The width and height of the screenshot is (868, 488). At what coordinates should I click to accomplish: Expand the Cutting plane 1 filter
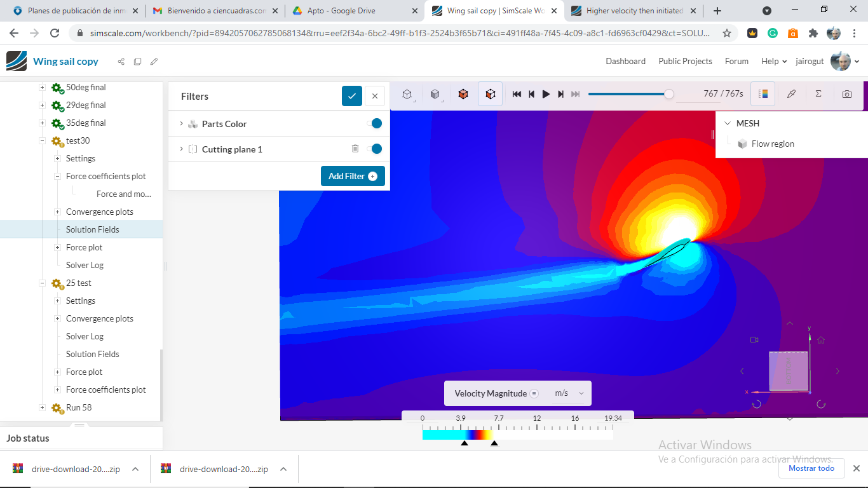[x=181, y=149]
